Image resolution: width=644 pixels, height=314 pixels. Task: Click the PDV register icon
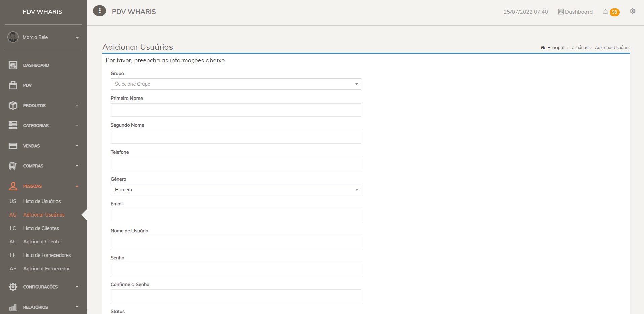point(13,85)
